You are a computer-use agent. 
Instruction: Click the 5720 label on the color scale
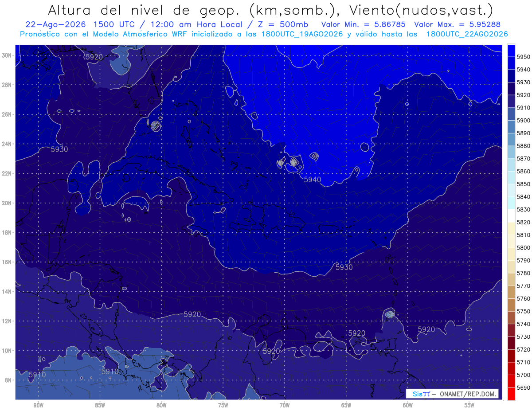[x=524, y=349]
